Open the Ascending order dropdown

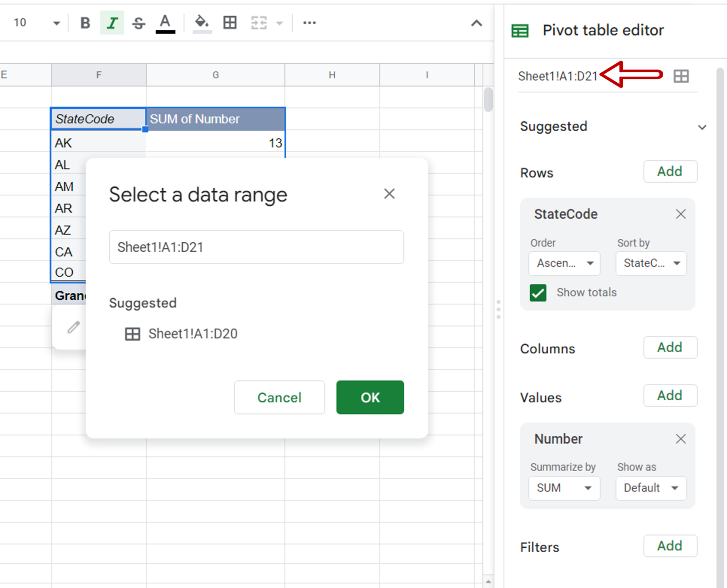click(564, 263)
